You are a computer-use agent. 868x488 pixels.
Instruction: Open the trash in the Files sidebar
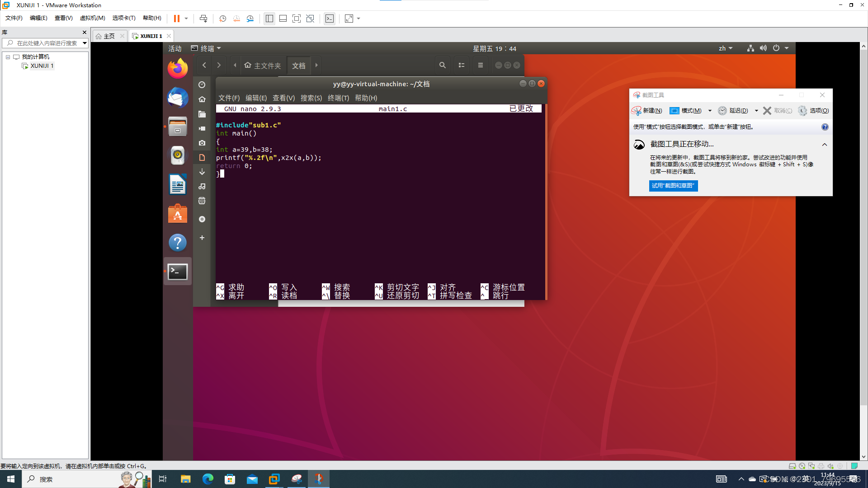202,201
